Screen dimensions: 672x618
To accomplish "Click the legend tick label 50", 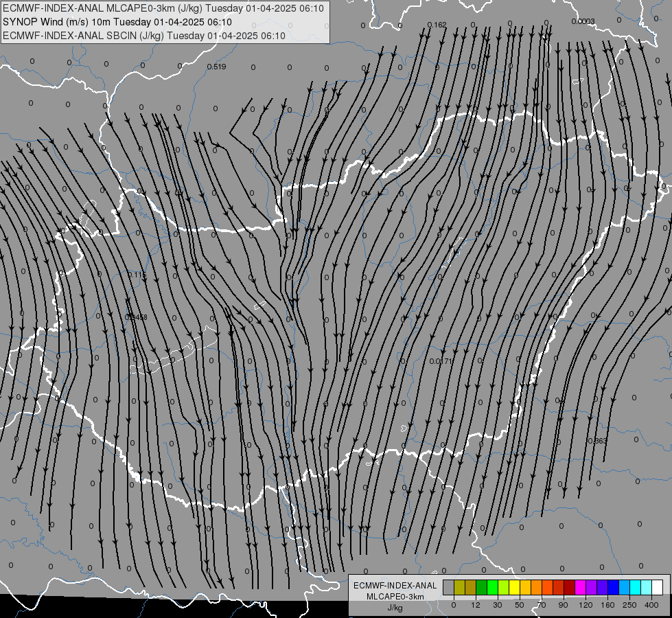I will [x=520, y=605].
